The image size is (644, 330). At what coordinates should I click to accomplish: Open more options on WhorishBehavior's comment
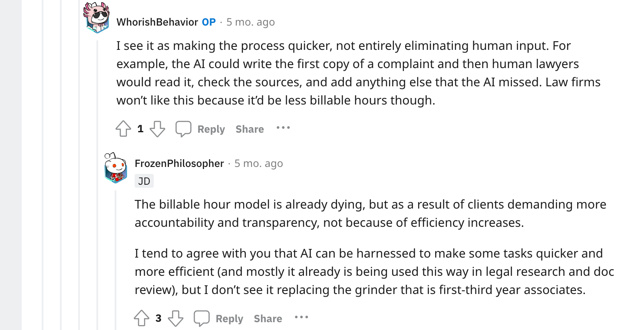pyautogui.click(x=283, y=128)
